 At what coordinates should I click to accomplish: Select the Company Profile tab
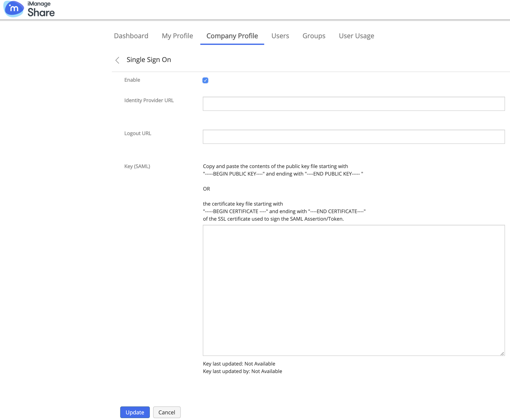pos(232,36)
